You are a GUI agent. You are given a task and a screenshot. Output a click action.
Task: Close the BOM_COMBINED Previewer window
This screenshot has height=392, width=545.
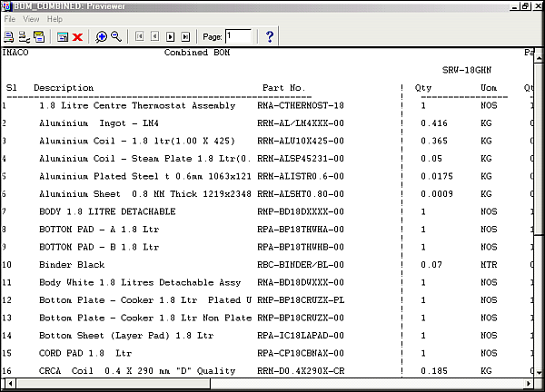click(x=538, y=5)
